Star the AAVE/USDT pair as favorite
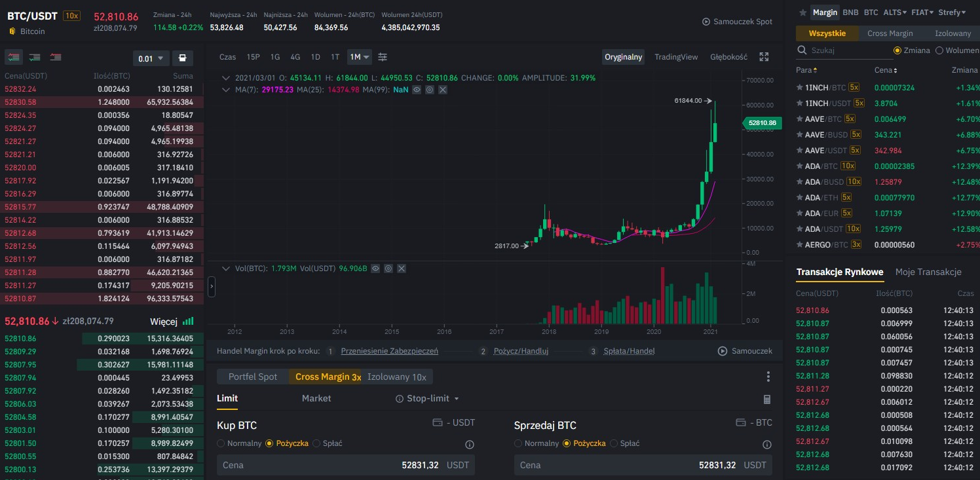Screen dimensions: 980x480 tap(799, 150)
